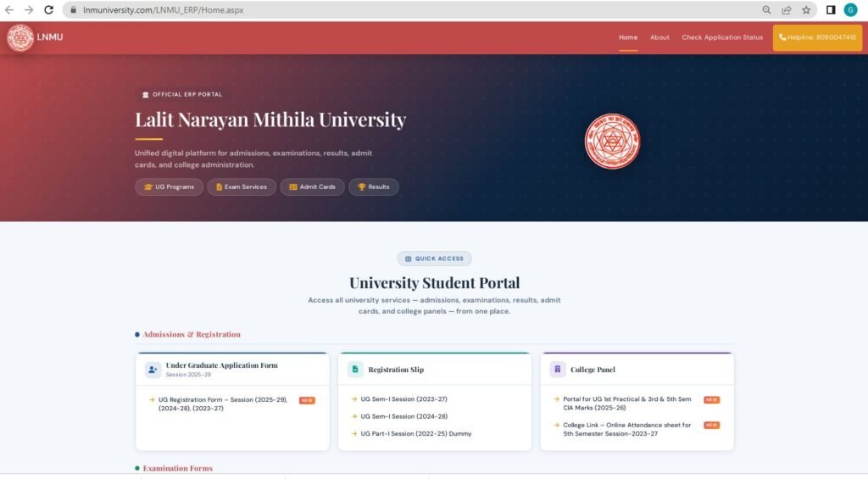
Task: Open UG Sem-I Session (2023-27) link
Action: (x=403, y=398)
